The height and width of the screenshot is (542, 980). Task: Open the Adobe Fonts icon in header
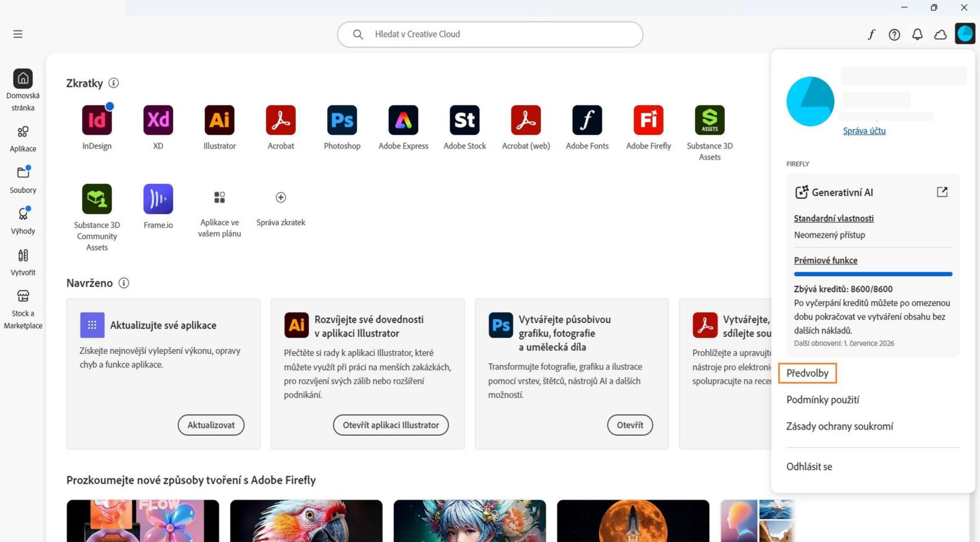pos(871,34)
